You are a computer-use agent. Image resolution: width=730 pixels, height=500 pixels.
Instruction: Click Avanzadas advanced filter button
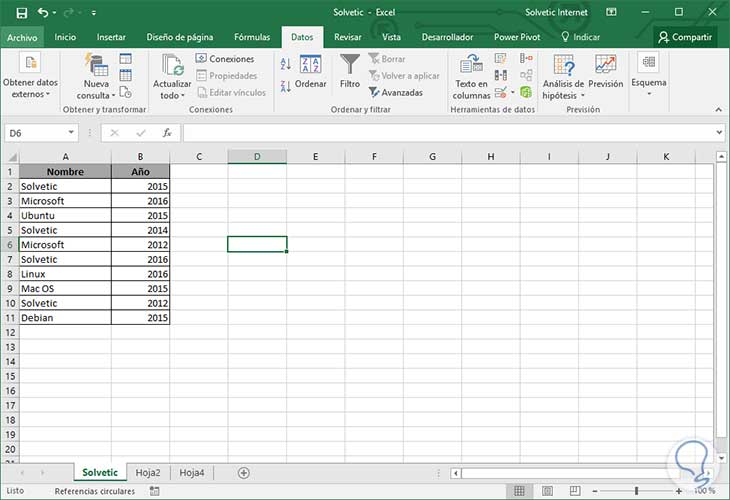(x=396, y=93)
